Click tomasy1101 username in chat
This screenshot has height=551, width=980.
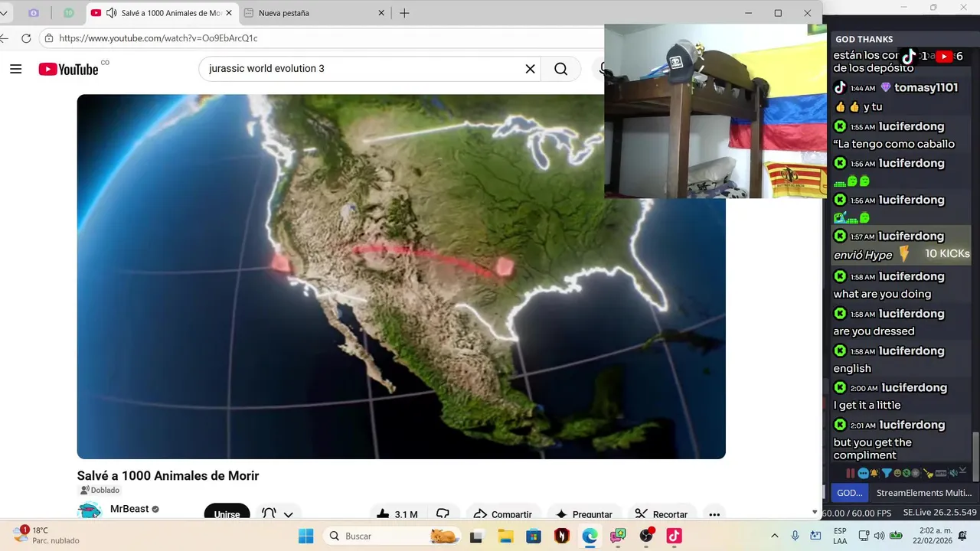926,88
